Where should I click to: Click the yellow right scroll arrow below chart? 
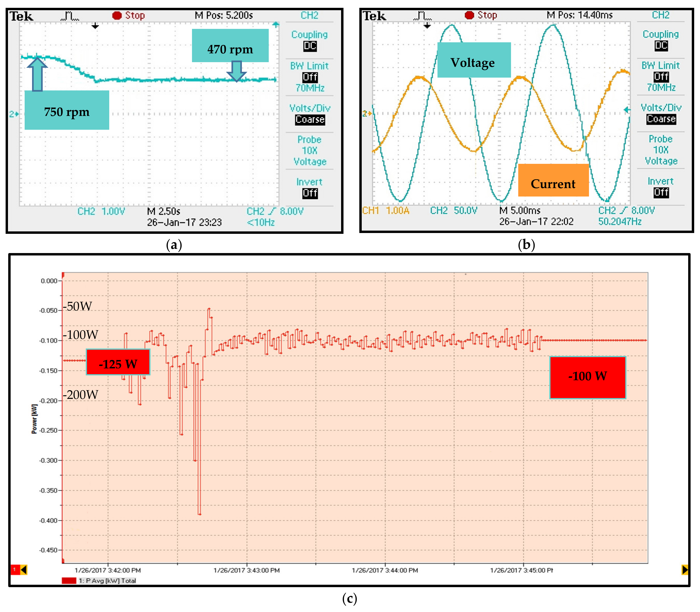click(685, 570)
